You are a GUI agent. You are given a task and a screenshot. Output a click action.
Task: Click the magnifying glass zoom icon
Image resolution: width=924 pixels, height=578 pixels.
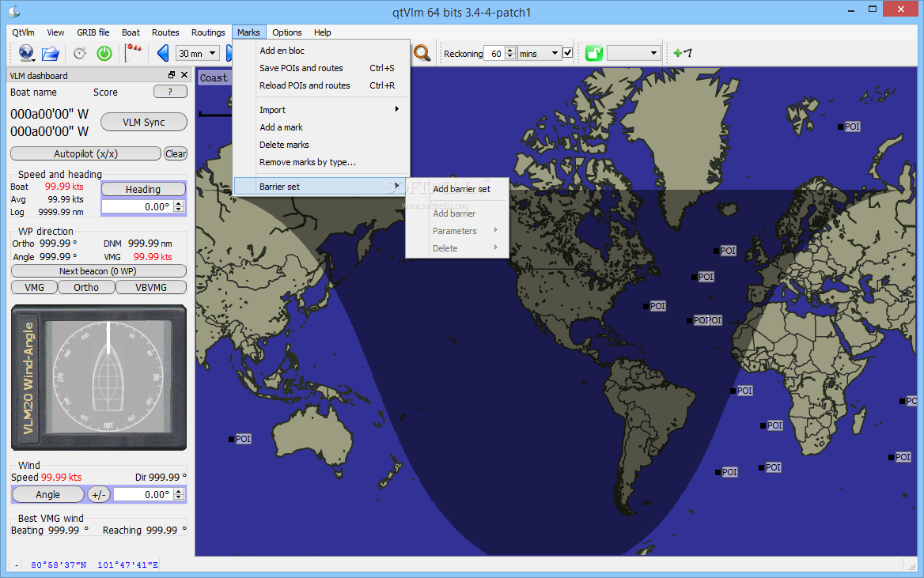422,53
